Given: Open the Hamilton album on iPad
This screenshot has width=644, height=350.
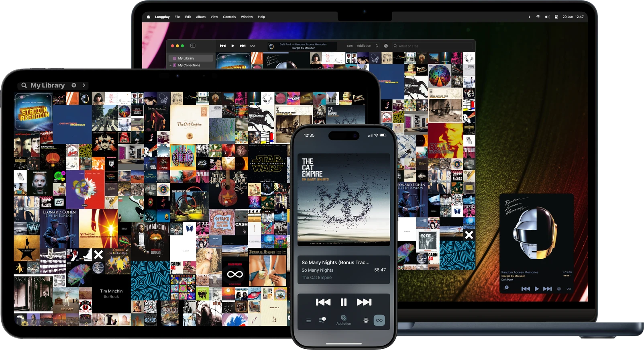Looking at the screenshot, I should (26, 248).
